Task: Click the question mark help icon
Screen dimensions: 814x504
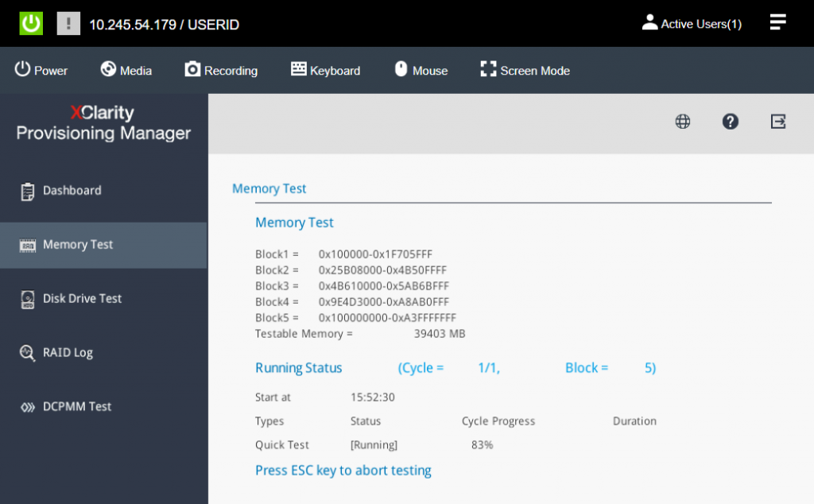Action: [x=730, y=122]
